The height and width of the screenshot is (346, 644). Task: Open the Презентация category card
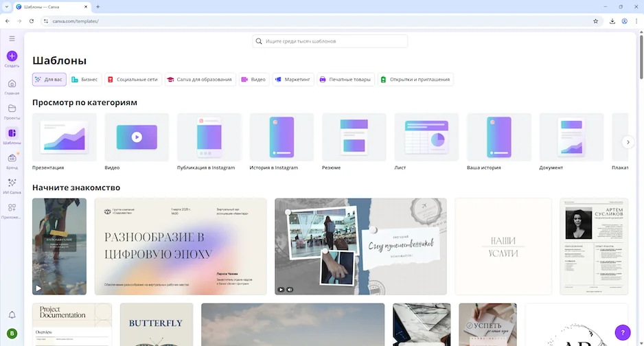coord(65,141)
